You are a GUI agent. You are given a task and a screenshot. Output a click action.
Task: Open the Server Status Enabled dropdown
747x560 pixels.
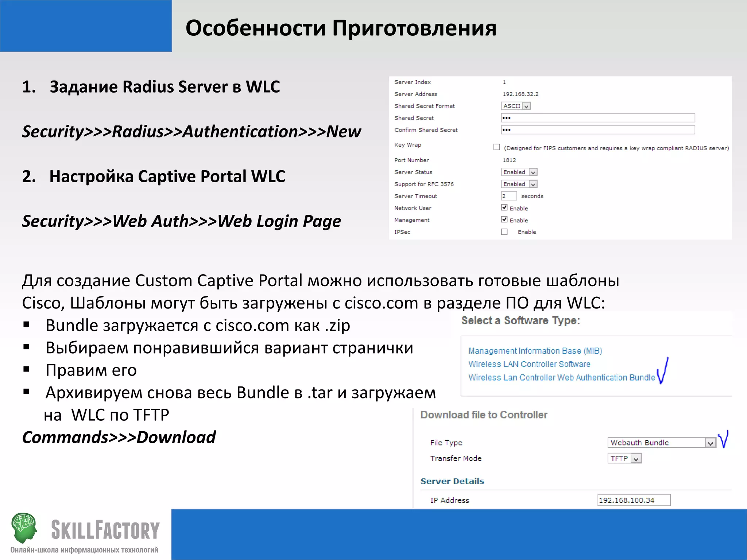(x=519, y=172)
